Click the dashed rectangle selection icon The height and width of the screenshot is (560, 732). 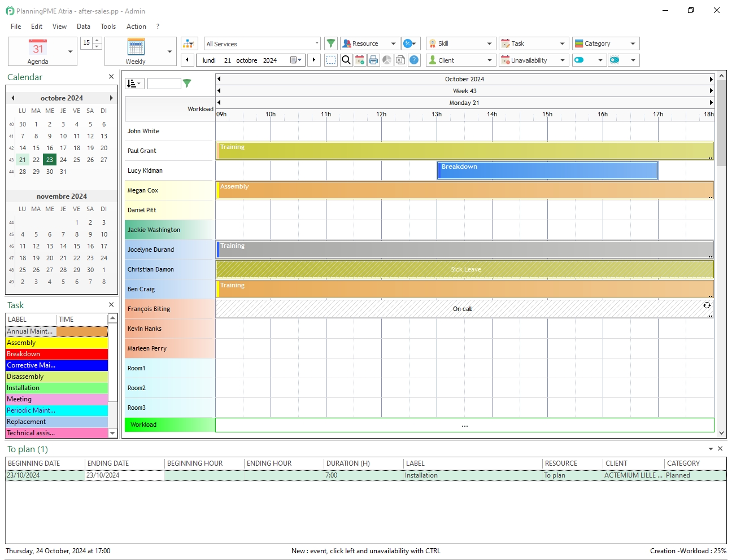pos(331,60)
